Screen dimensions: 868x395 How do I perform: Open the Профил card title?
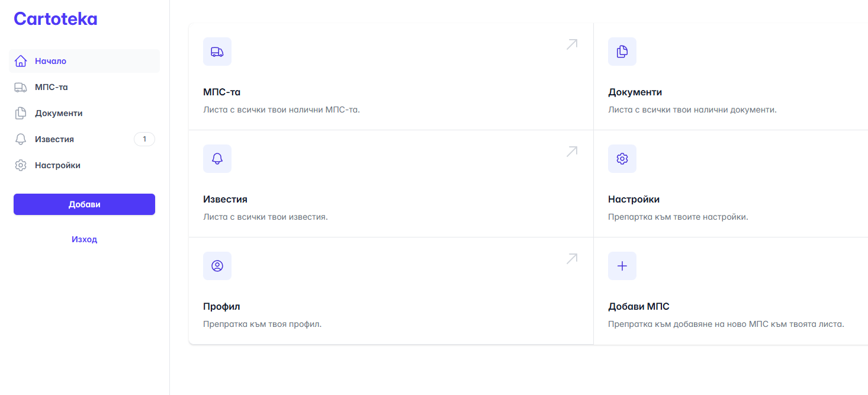coord(221,306)
